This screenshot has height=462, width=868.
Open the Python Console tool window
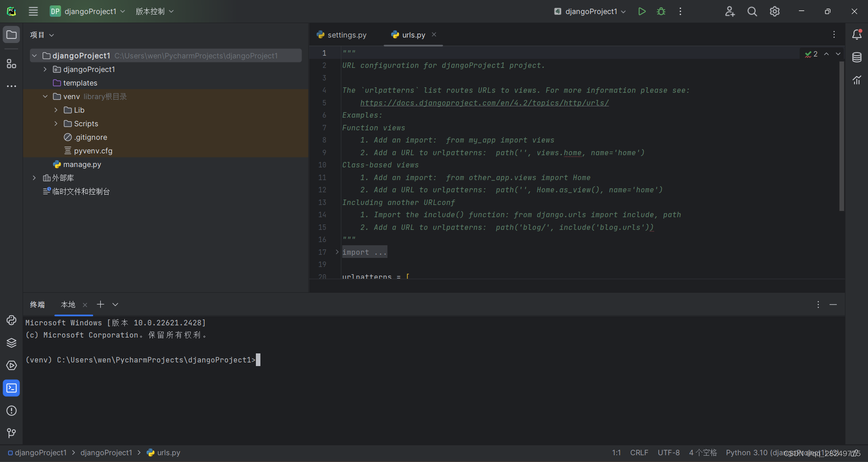coord(11,320)
